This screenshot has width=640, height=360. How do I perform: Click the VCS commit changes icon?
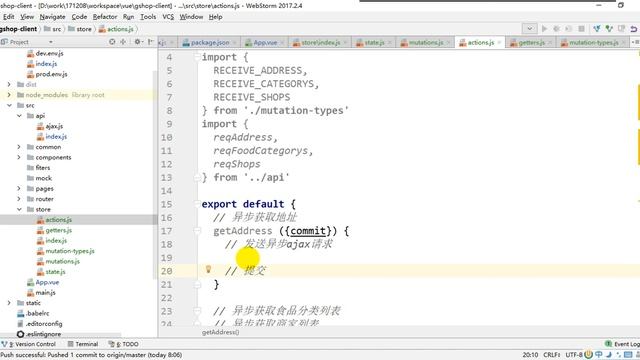pyautogui.click(x=609, y=29)
